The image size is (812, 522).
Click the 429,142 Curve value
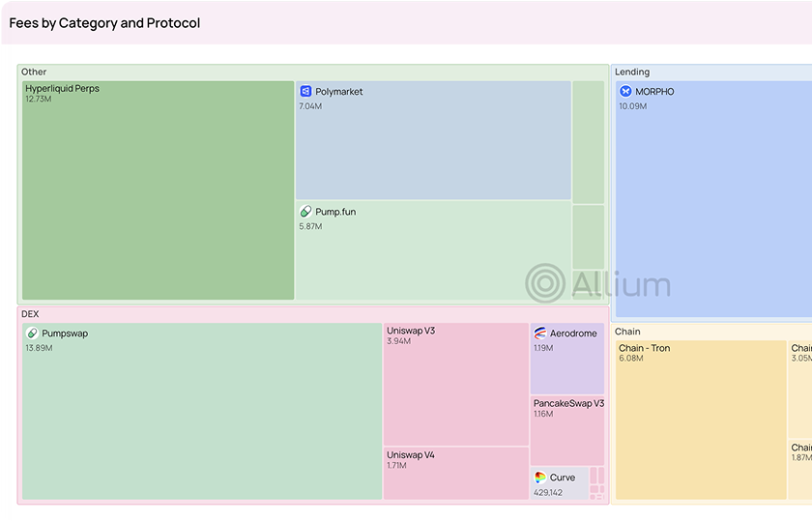point(548,492)
